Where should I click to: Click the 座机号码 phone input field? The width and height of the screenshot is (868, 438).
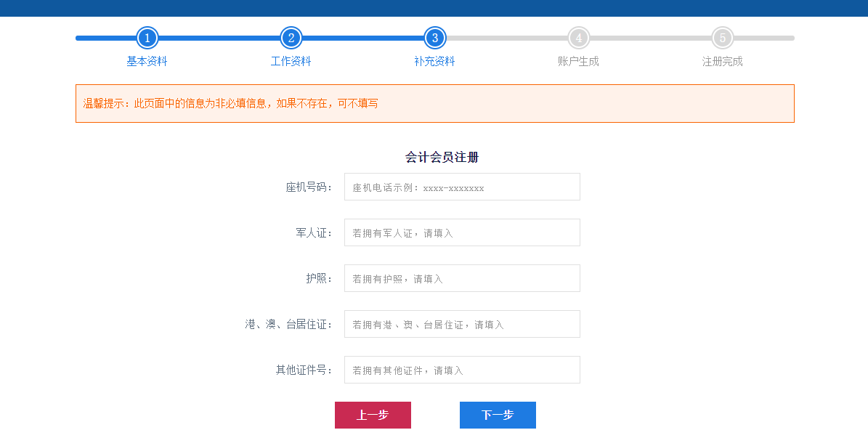pyautogui.click(x=462, y=187)
